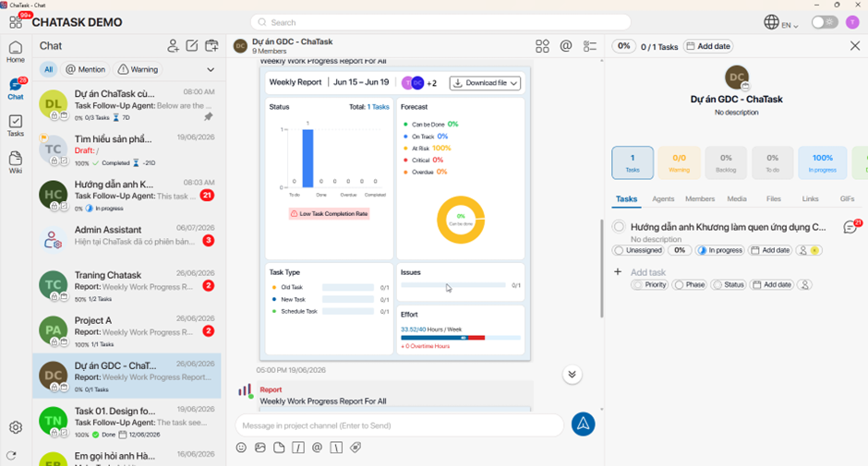Select the All chat filter
868x466 pixels.
(49, 69)
